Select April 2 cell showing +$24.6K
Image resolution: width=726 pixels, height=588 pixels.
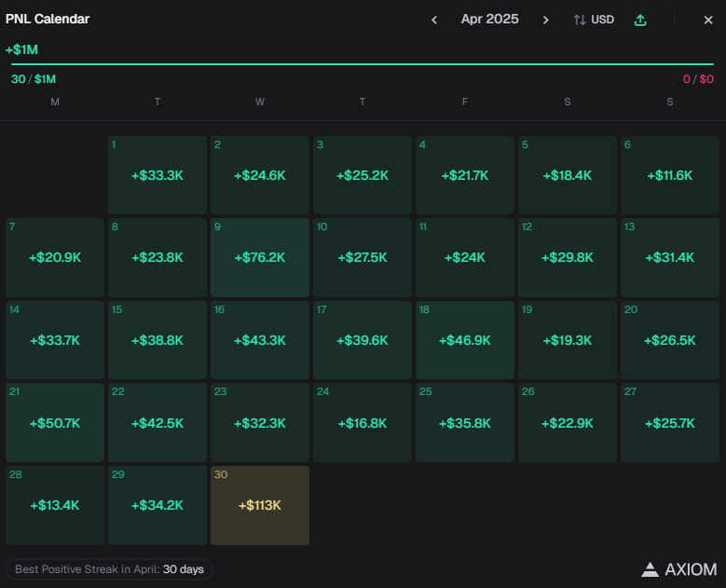pos(260,175)
